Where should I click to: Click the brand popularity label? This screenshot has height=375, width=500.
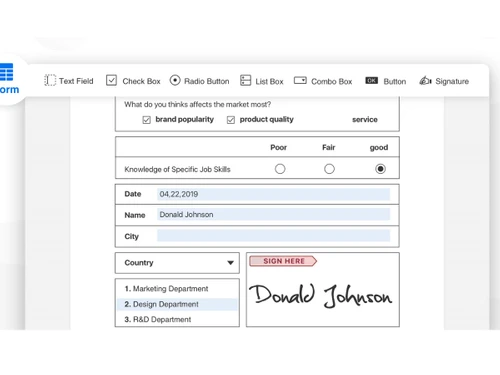[x=184, y=119]
